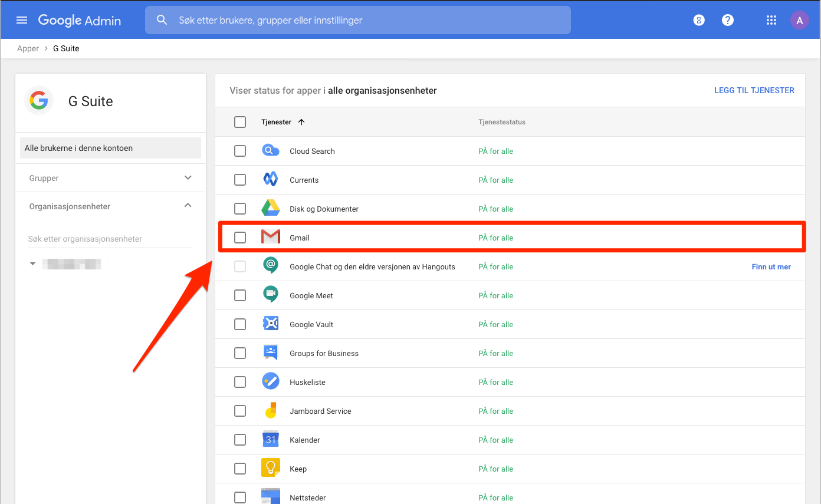Click the search magnifier icon
Screen dimensions: 821x504
click(x=162, y=20)
